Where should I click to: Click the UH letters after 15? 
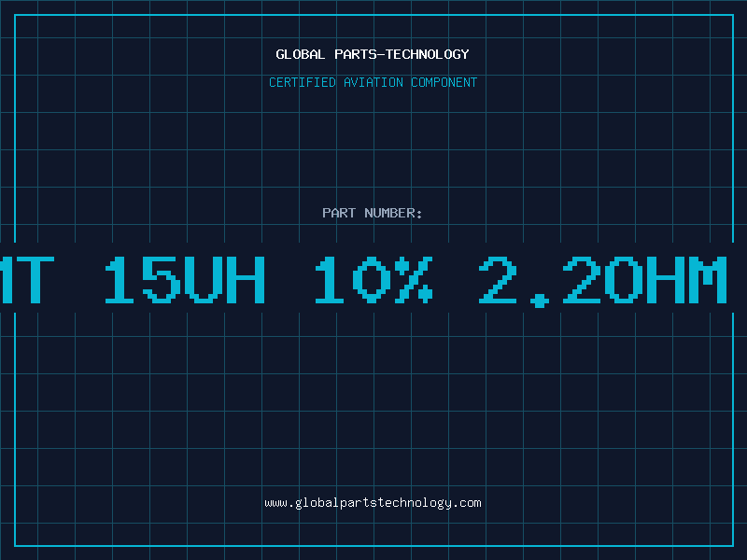(x=224, y=279)
